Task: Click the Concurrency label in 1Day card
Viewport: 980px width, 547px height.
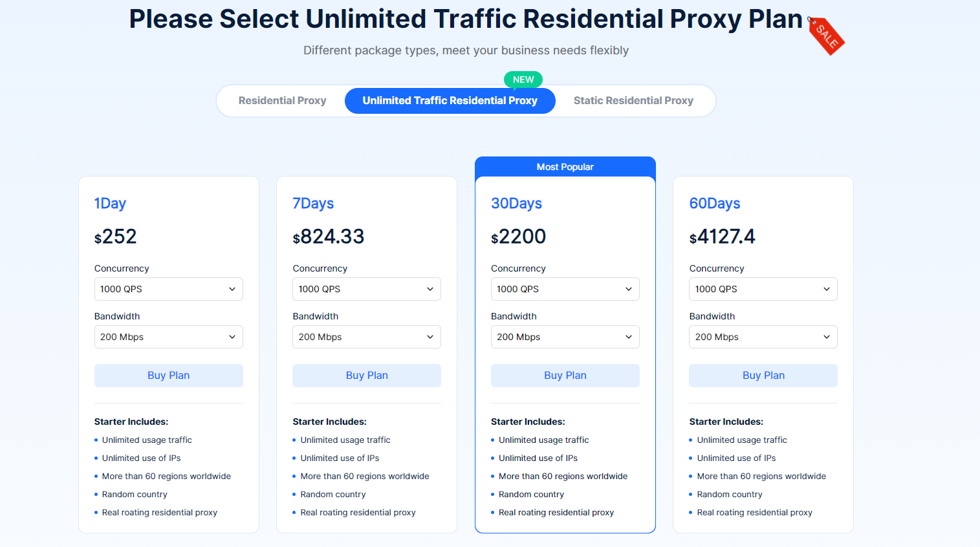Action: [x=122, y=268]
